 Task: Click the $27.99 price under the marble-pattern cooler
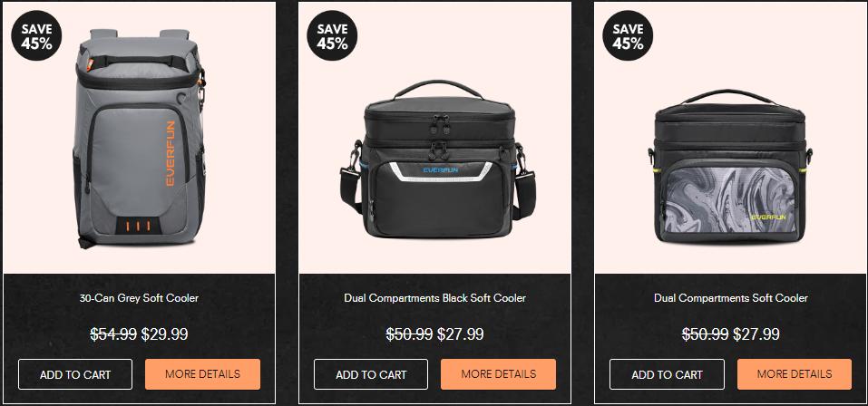tap(756, 334)
